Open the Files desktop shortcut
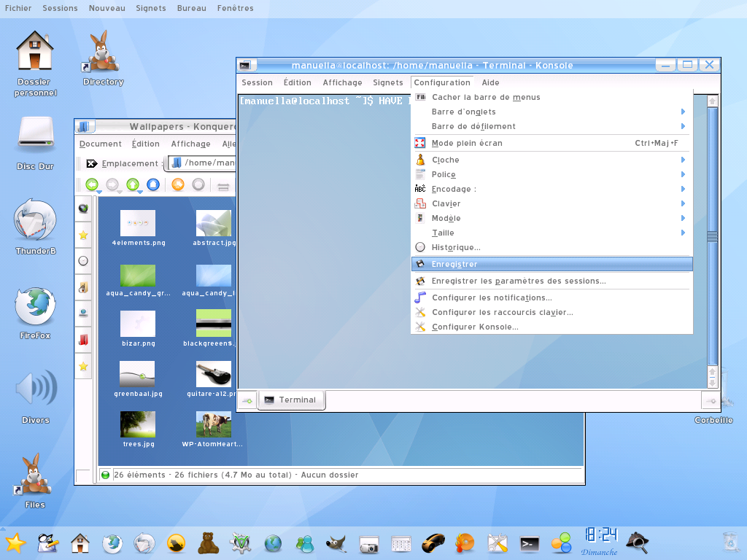Image resolution: width=747 pixels, height=560 pixels. tap(35, 481)
